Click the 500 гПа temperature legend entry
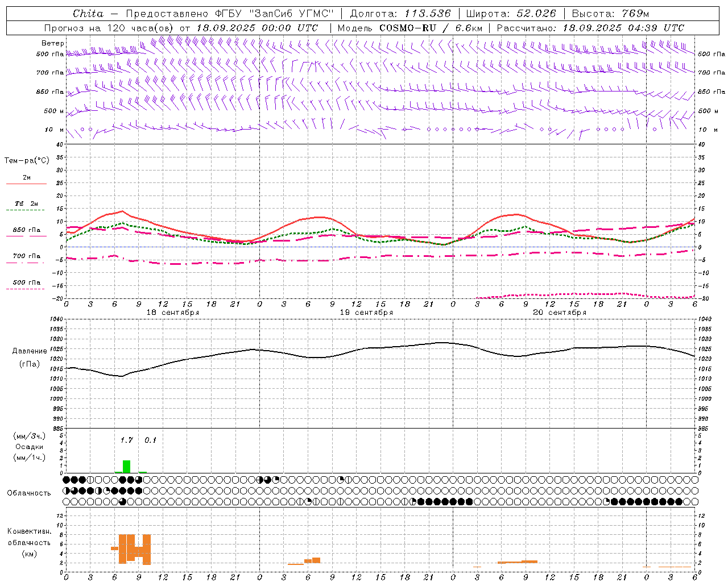The width and height of the screenshot is (728, 582). pyautogui.click(x=27, y=282)
